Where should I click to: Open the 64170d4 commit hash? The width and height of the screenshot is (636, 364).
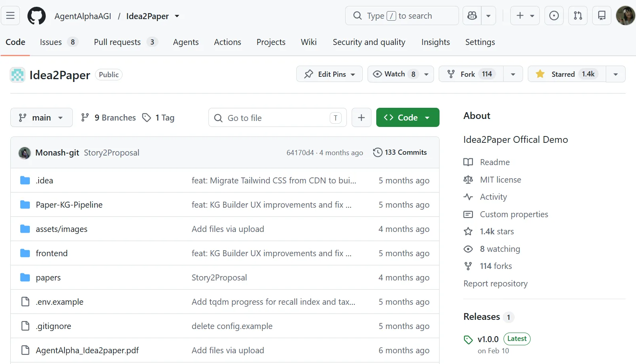point(300,153)
